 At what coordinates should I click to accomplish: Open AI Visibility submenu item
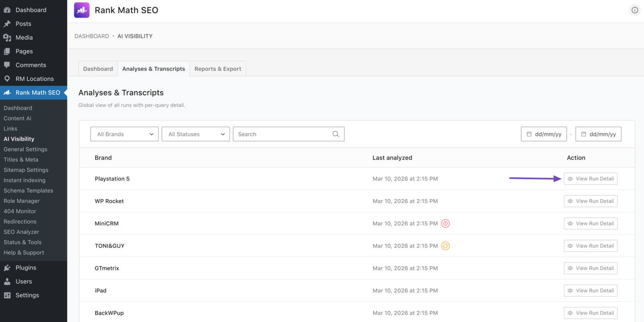pyautogui.click(x=19, y=139)
